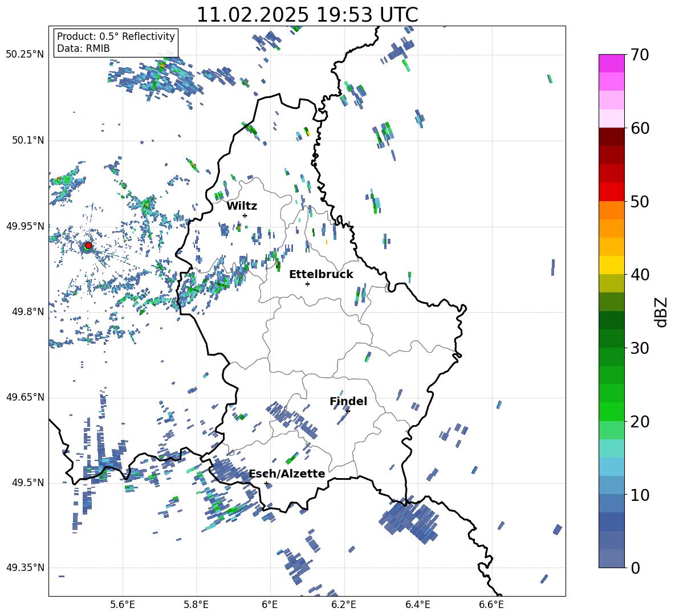Click the Findel station cross marker

(348, 411)
